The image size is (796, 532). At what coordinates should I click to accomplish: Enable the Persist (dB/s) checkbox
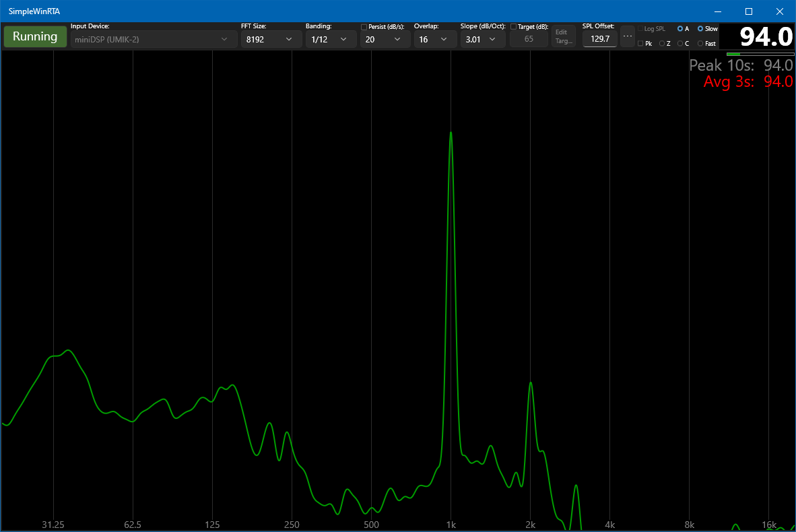(x=364, y=27)
